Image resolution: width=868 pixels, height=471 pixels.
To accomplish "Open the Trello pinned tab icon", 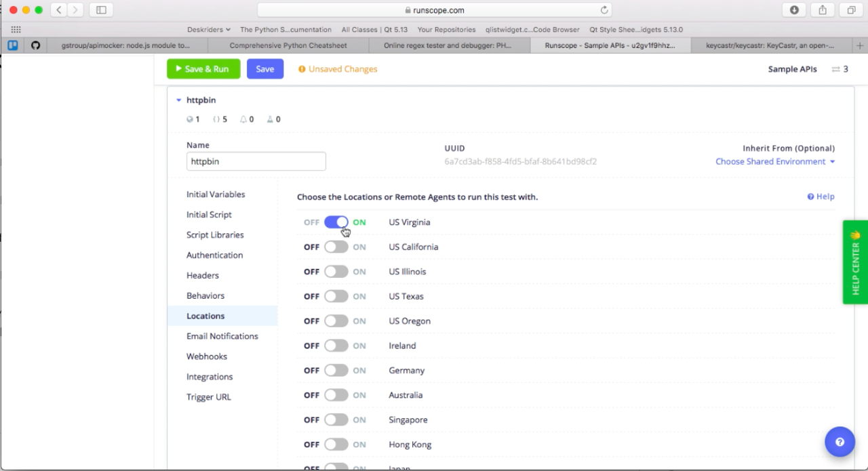I will (x=12, y=45).
